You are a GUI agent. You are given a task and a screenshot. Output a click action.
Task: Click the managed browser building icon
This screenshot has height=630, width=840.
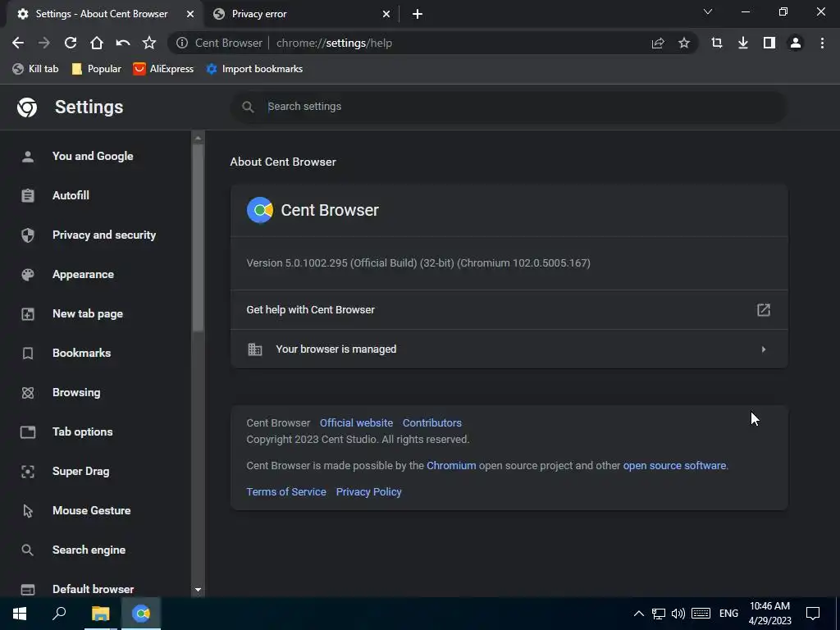point(255,349)
